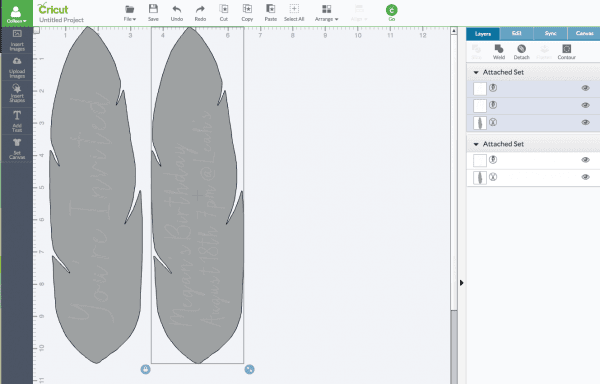Click the Save icon in toolbar
600x384 pixels.
pos(153,9)
